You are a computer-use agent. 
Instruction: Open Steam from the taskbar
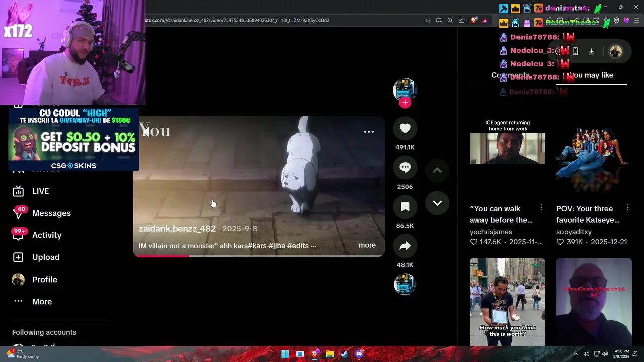click(344, 354)
